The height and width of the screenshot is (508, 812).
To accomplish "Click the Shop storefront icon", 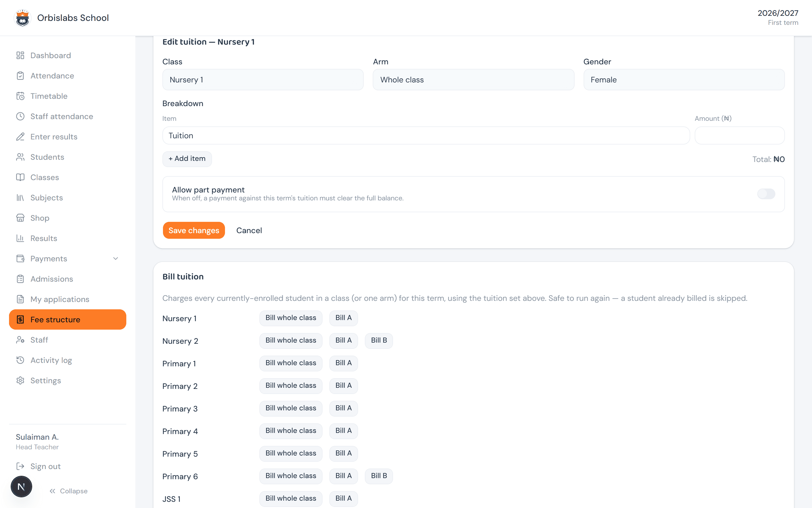I will (x=20, y=218).
